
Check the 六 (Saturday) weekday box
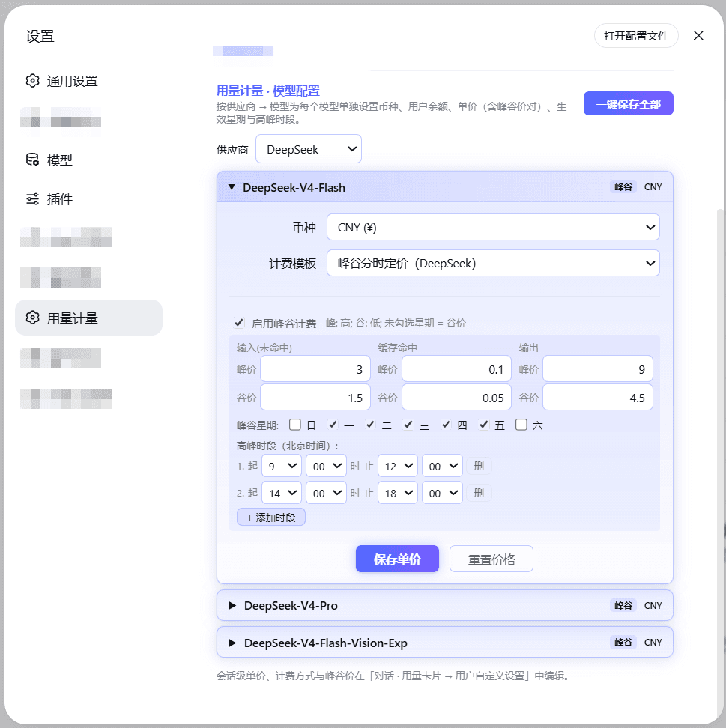click(521, 425)
